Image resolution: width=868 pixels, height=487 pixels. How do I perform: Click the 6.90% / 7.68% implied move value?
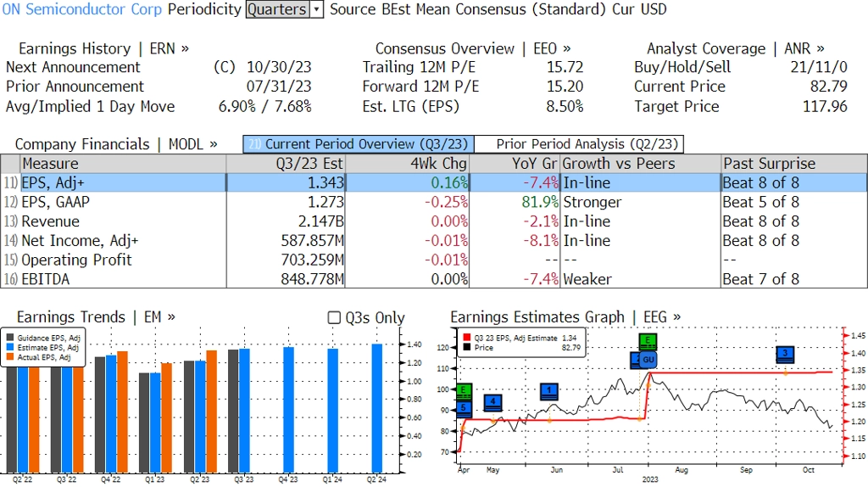(265, 106)
